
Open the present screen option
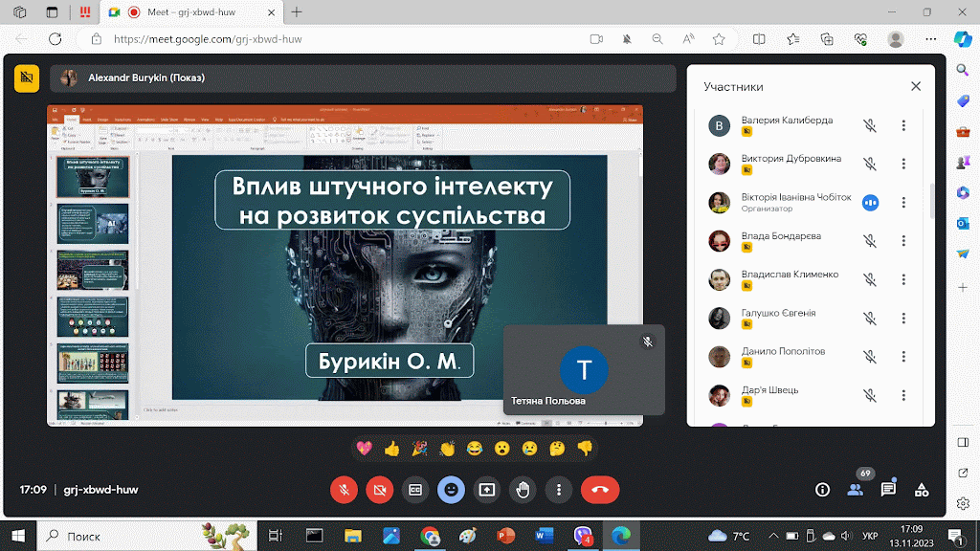(487, 489)
